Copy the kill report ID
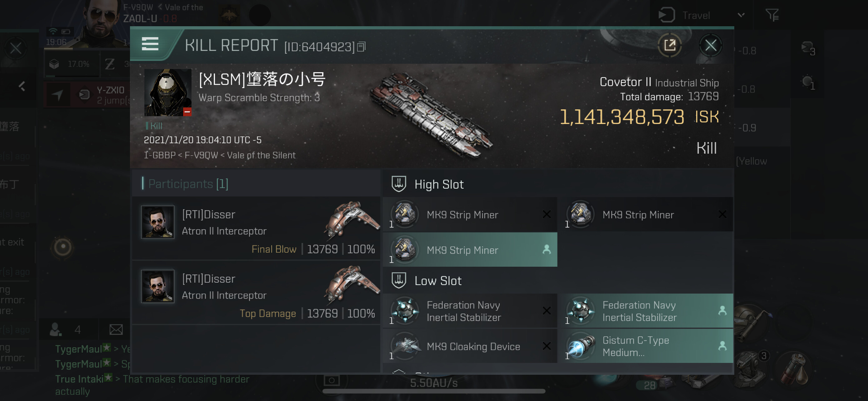This screenshot has height=401, width=868. (361, 47)
